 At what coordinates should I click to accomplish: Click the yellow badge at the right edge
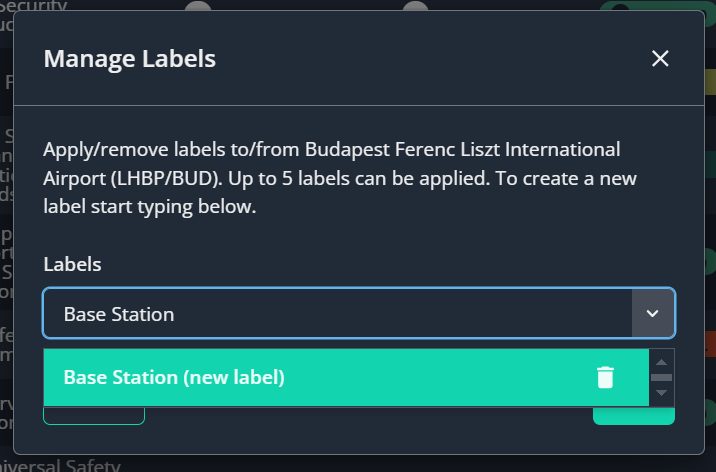710,82
